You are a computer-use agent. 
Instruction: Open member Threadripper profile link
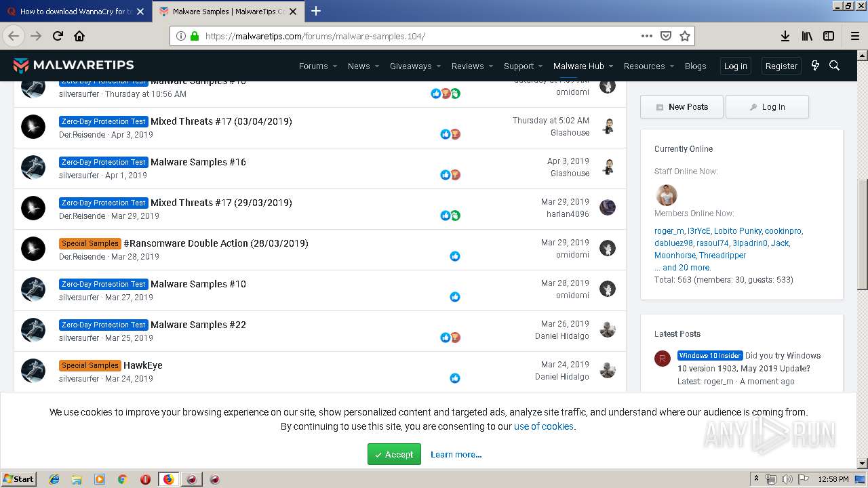722,256
